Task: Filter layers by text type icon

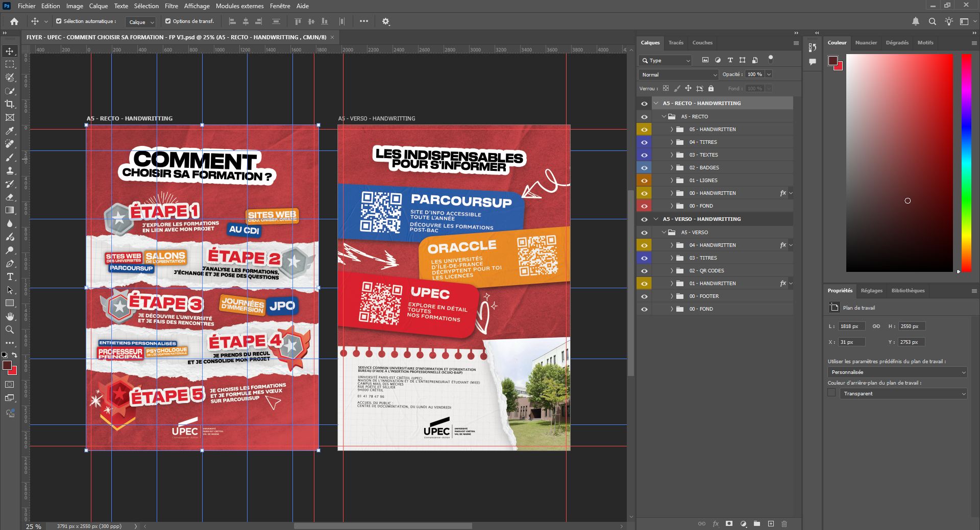Action: pos(730,60)
